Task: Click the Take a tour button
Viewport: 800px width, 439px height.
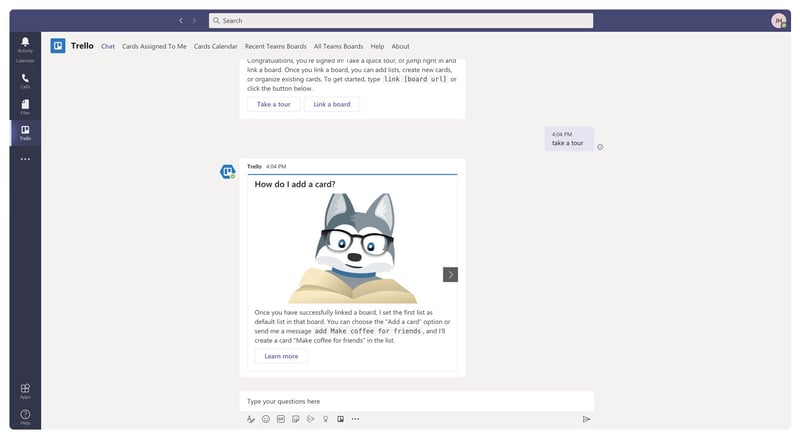Action: tap(273, 104)
